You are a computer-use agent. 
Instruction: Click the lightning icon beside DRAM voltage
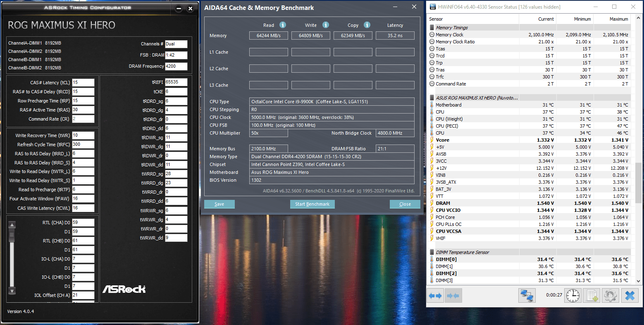click(432, 203)
